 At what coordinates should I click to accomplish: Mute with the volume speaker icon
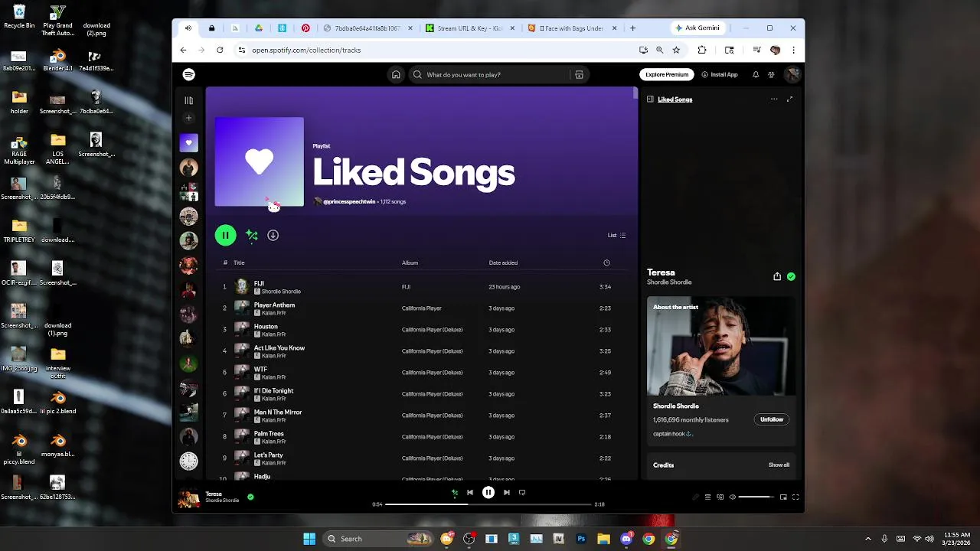pos(732,497)
